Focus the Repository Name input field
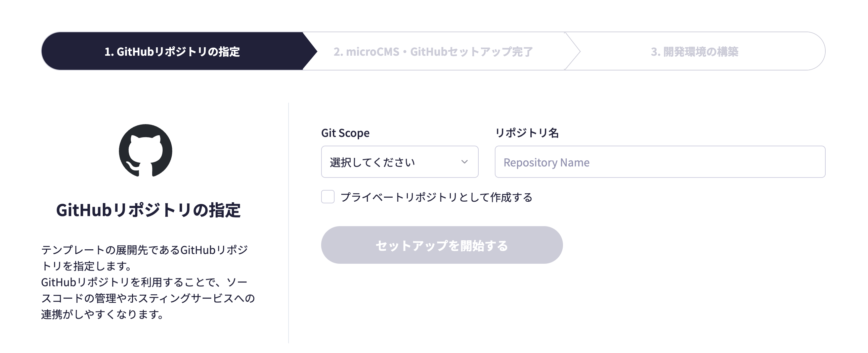Image resolution: width=868 pixels, height=353 pixels. point(659,162)
